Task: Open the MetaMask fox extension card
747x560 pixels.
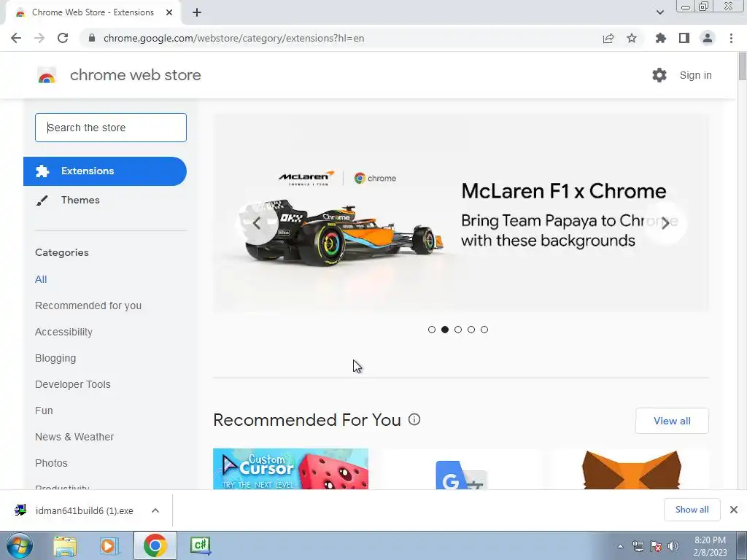Action: pyautogui.click(x=631, y=469)
